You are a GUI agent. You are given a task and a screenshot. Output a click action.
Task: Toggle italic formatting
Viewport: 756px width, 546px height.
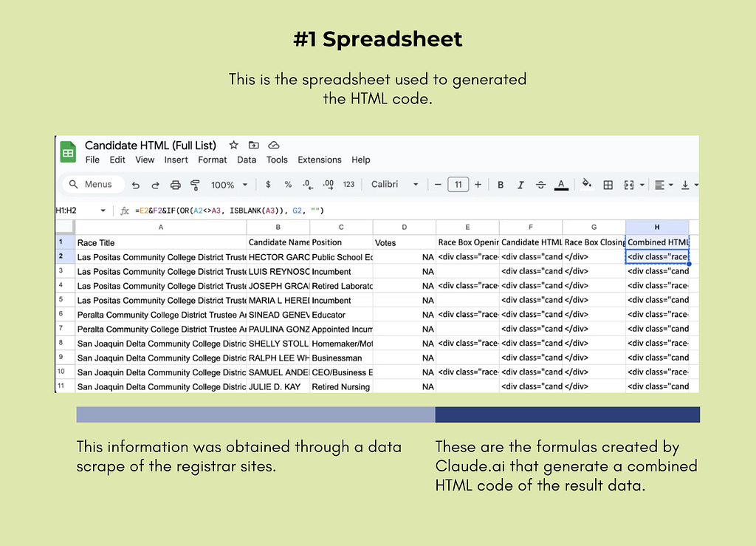(520, 185)
